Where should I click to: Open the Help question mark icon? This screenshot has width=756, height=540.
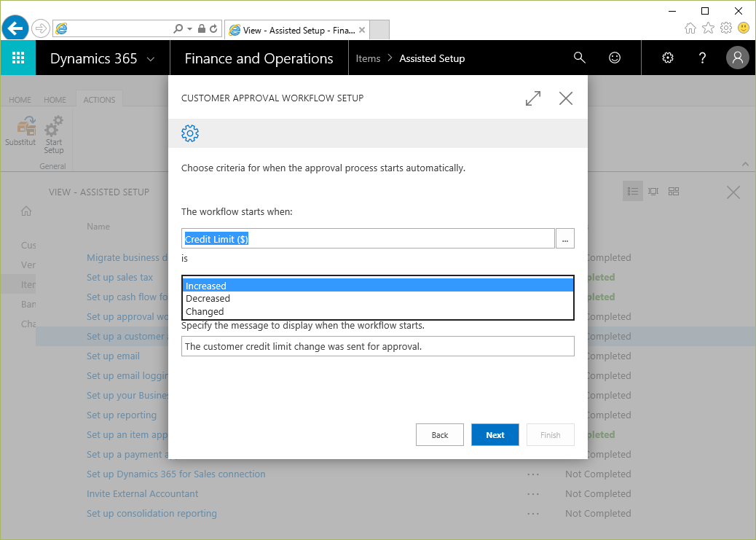click(x=702, y=58)
